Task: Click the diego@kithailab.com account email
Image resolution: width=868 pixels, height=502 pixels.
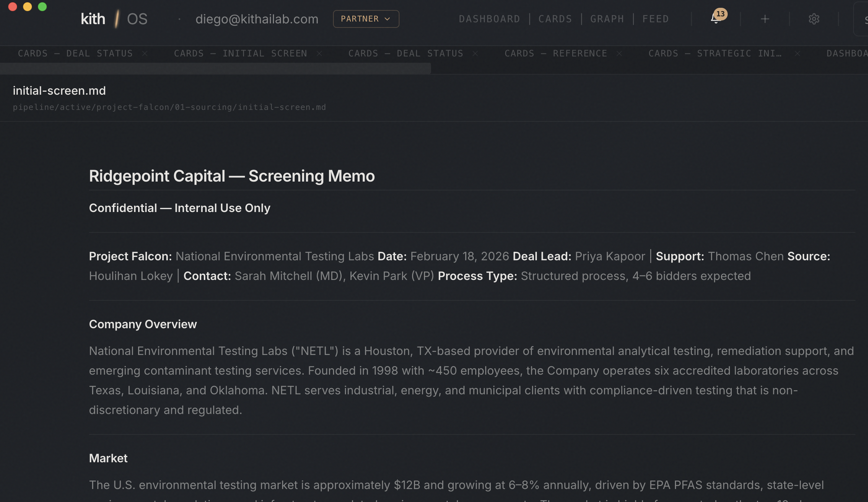Action: click(257, 19)
